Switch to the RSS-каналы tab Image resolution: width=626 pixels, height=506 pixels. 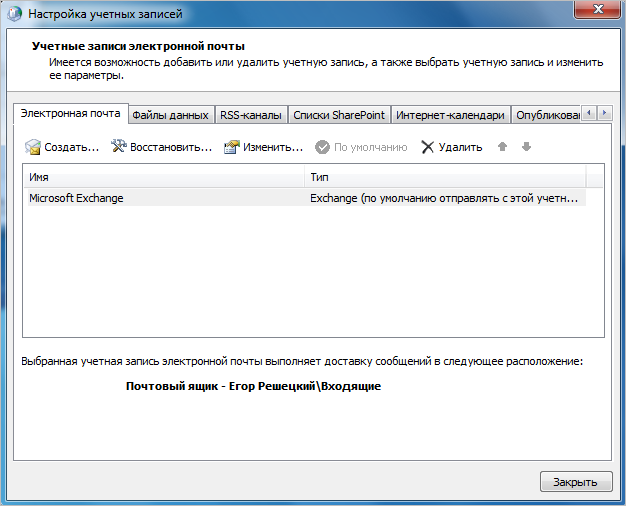(x=251, y=115)
